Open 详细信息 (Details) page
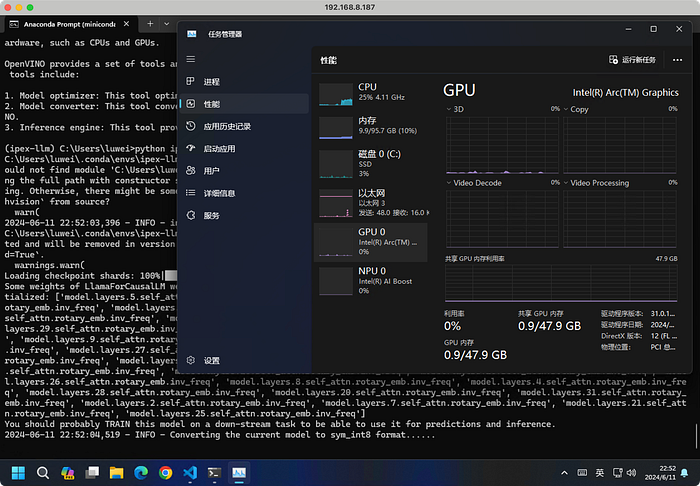The height and width of the screenshot is (486, 700). (245, 193)
